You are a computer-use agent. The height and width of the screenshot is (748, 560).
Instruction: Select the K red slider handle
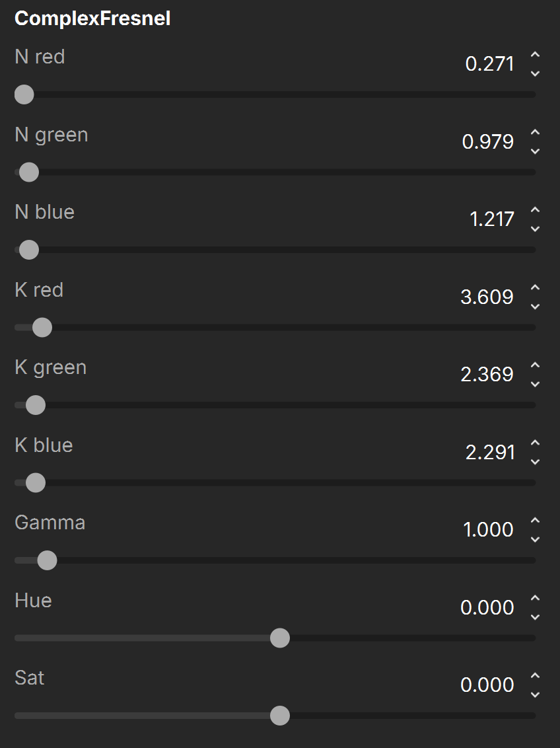click(x=42, y=327)
